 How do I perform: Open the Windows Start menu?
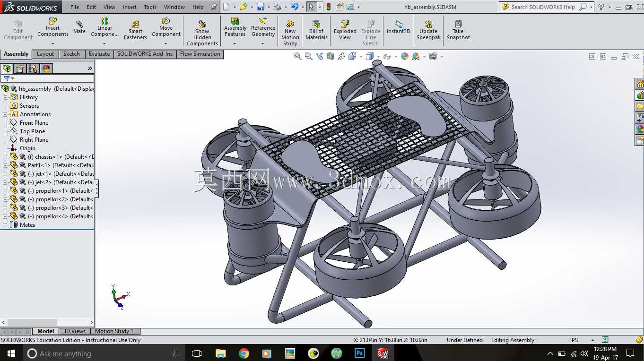(11, 353)
